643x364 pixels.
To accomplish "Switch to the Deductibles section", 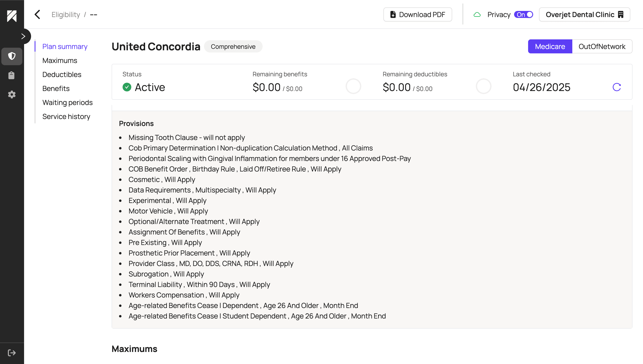I will (x=62, y=74).
